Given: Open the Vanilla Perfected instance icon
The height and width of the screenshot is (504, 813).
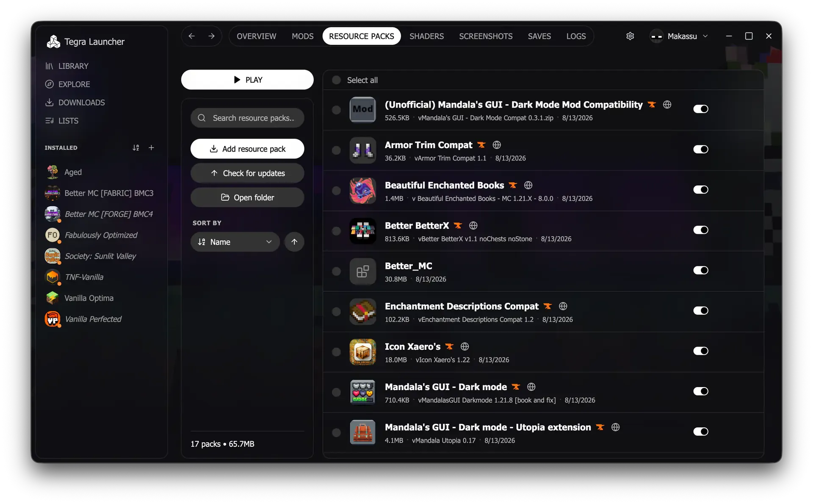Looking at the screenshot, I should [x=53, y=319].
